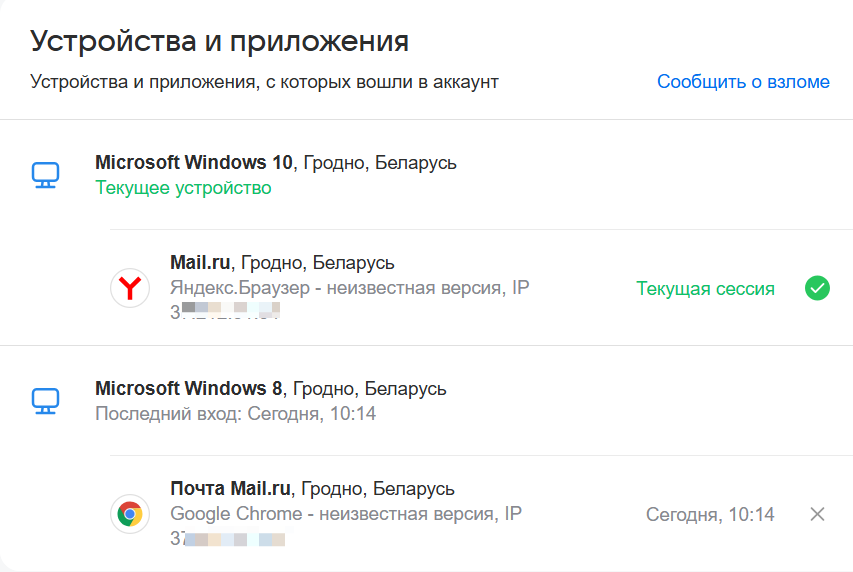Click the "Текущая сессия" label
Viewport: 853px width, 572px height.
point(705,289)
